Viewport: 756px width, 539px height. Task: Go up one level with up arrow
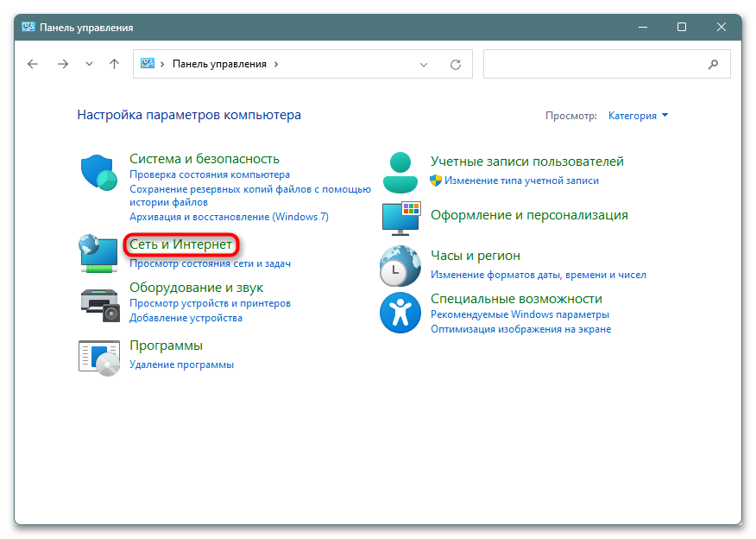tap(114, 64)
